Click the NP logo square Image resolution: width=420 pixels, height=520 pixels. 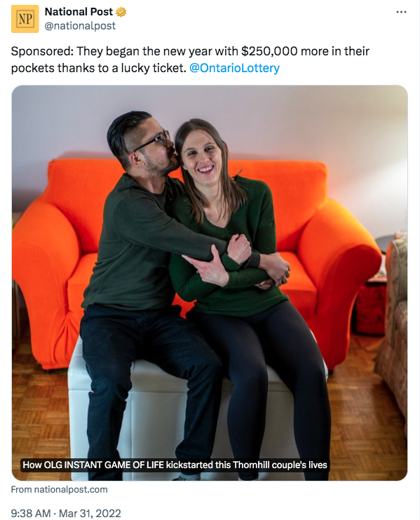click(x=25, y=19)
